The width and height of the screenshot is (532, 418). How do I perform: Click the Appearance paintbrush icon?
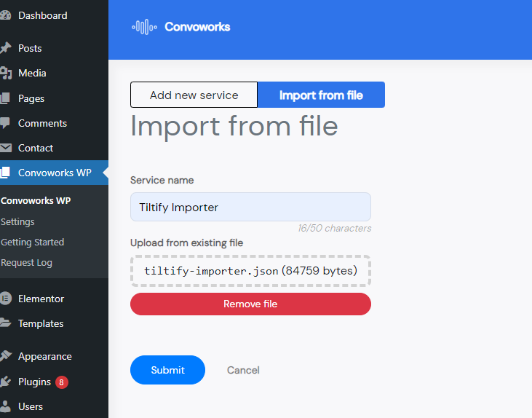(5, 356)
